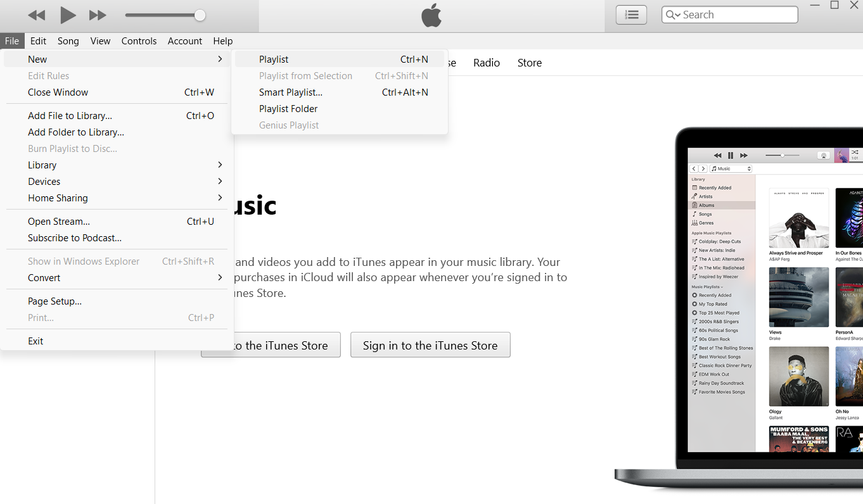
Task: Focus the Search input field
Action: [729, 15]
